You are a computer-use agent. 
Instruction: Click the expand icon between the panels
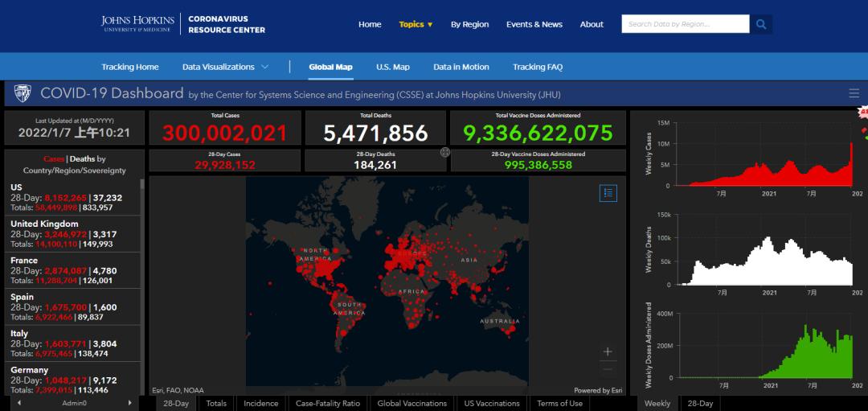445,152
